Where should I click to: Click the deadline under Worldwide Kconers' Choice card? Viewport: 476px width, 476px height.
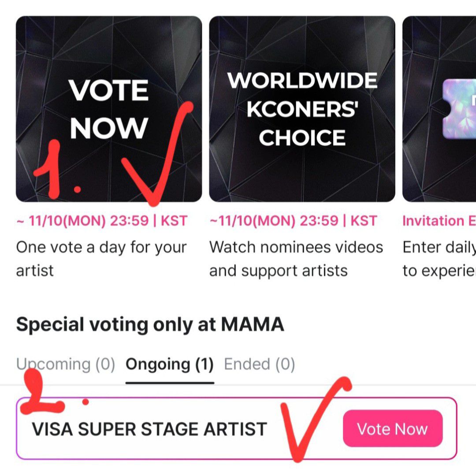point(293,221)
